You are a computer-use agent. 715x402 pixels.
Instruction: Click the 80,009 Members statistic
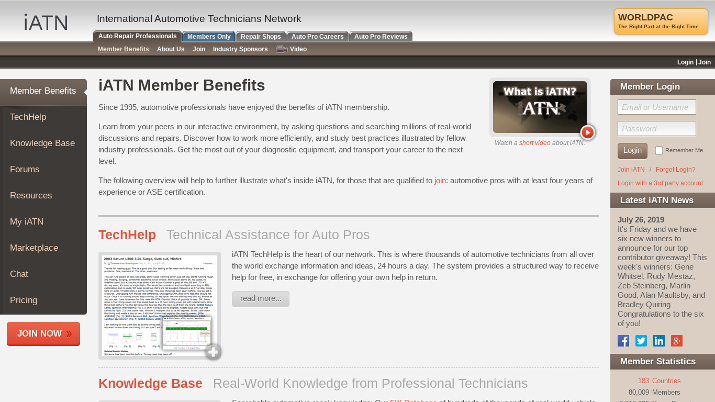pos(654,392)
